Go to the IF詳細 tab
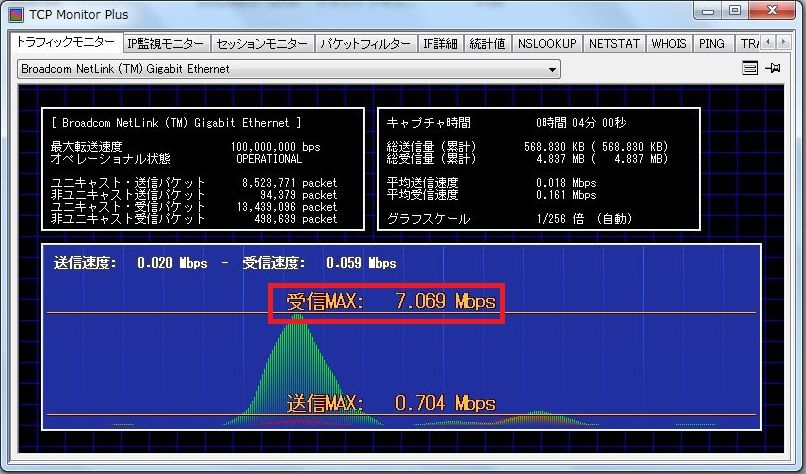The height and width of the screenshot is (474, 806). [x=440, y=44]
